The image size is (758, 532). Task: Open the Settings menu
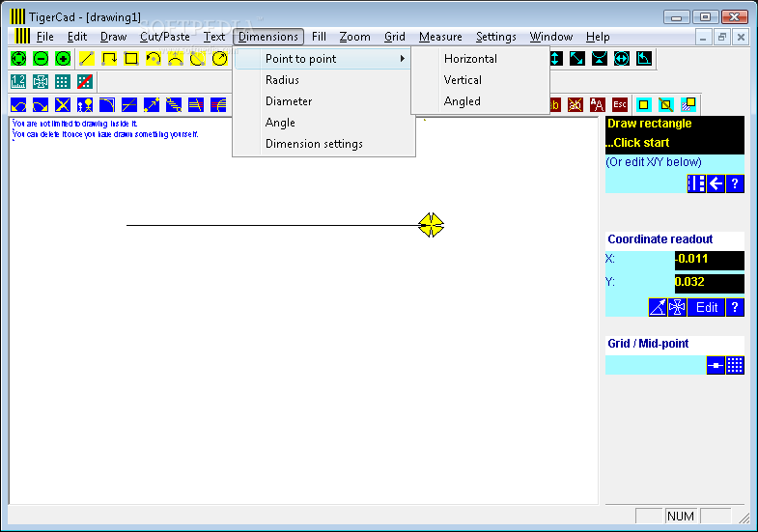tap(496, 37)
